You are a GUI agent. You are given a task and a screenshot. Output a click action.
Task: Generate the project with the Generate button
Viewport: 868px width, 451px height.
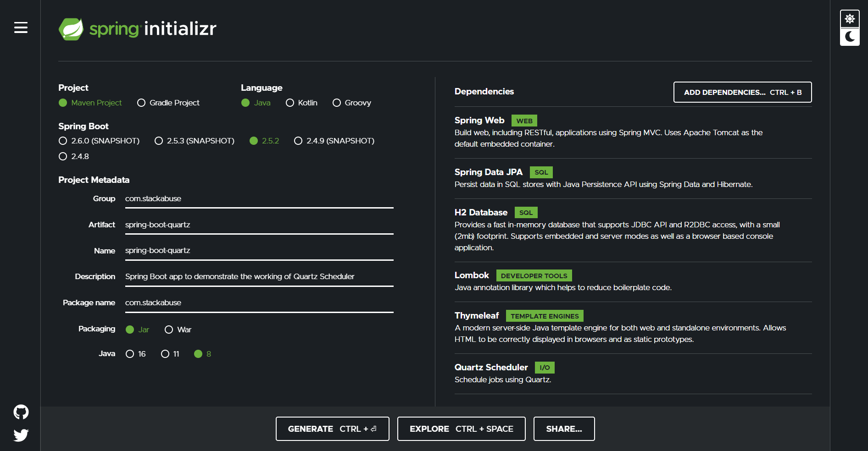point(333,429)
